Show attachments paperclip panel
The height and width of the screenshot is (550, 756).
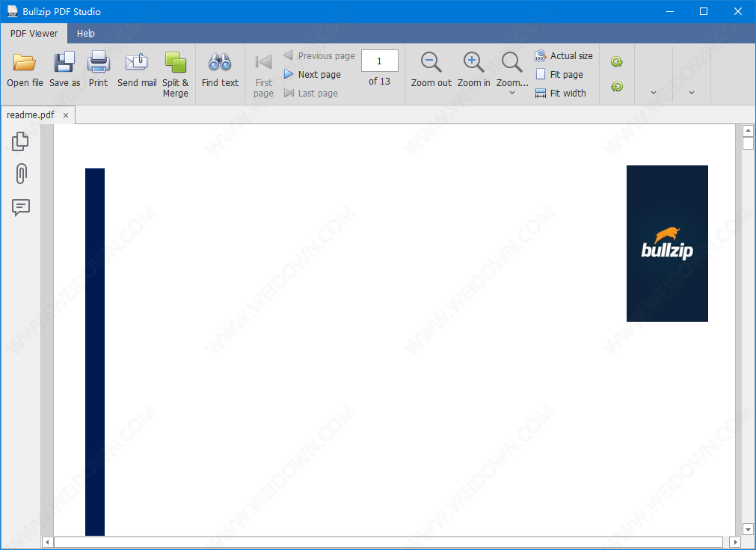click(21, 174)
